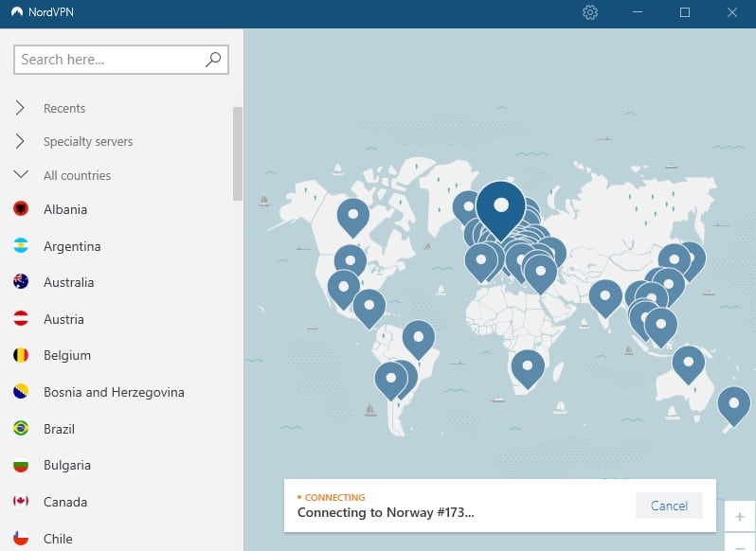
Task: Open the Specialty servers list
Action: point(88,142)
